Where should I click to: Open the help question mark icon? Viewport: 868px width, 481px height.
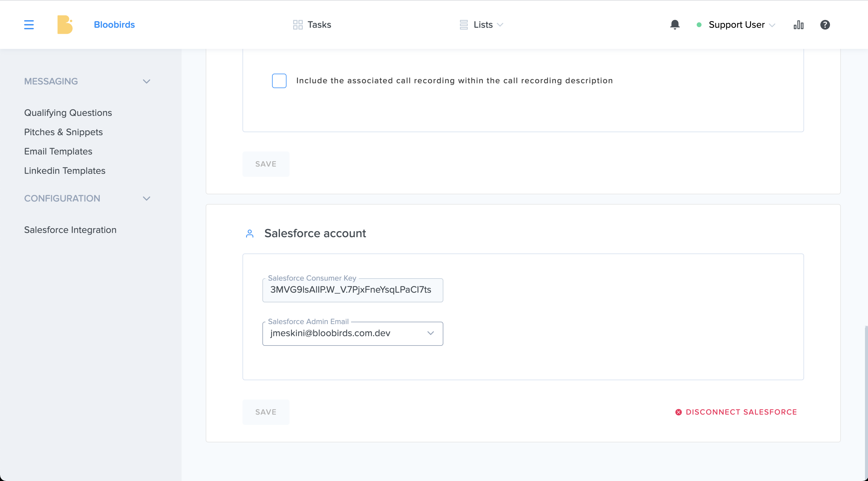point(825,25)
